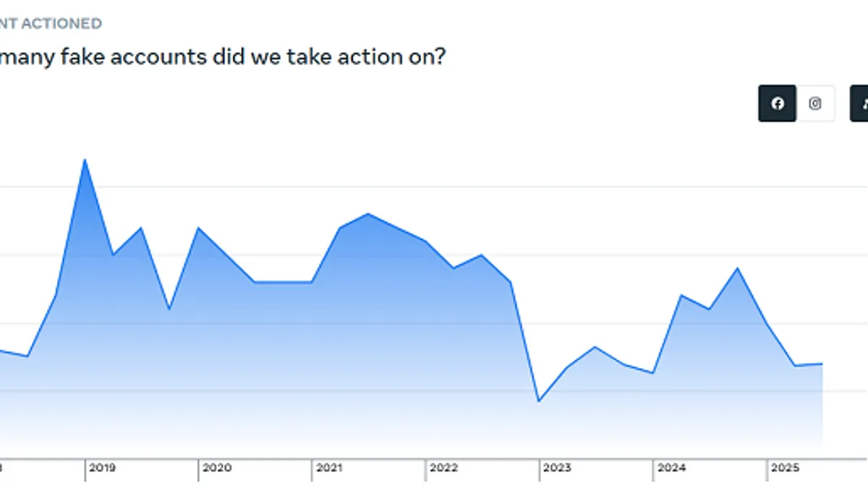Click the highest chart peak near 2019

[x=85, y=159]
